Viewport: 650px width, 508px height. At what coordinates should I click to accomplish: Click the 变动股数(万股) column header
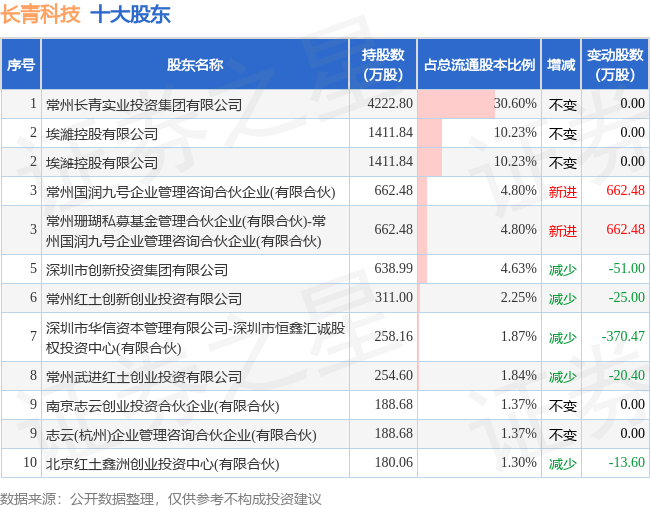point(615,65)
